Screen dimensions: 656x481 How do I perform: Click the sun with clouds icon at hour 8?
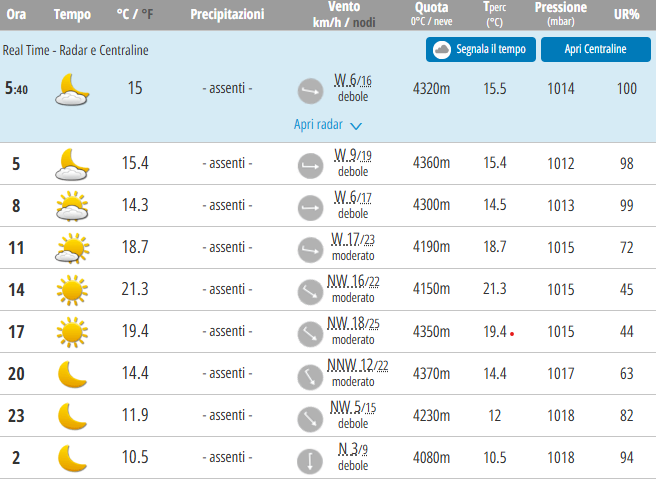pyautogui.click(x=72, y=206)
